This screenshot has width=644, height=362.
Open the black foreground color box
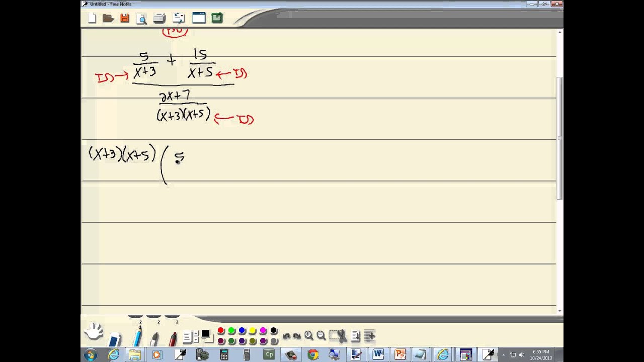click(x=205, y=334)
